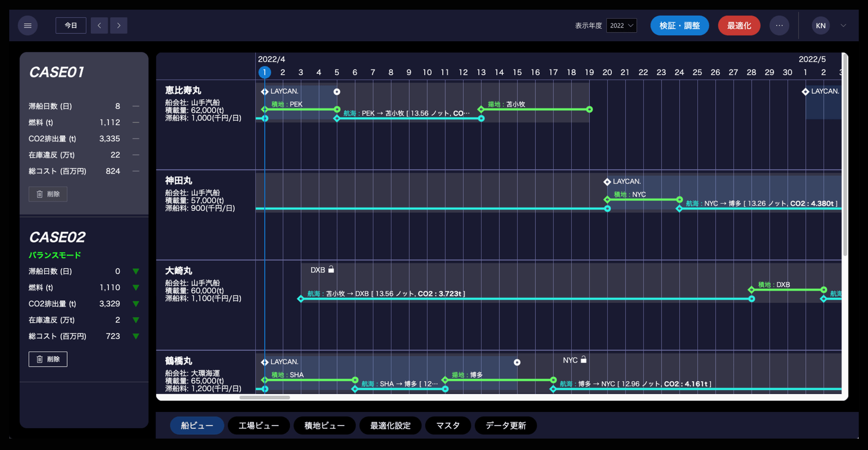Screen dimensions: 868x450
Task: Click the lock icon next to NYC
Action: pos(584,359)
